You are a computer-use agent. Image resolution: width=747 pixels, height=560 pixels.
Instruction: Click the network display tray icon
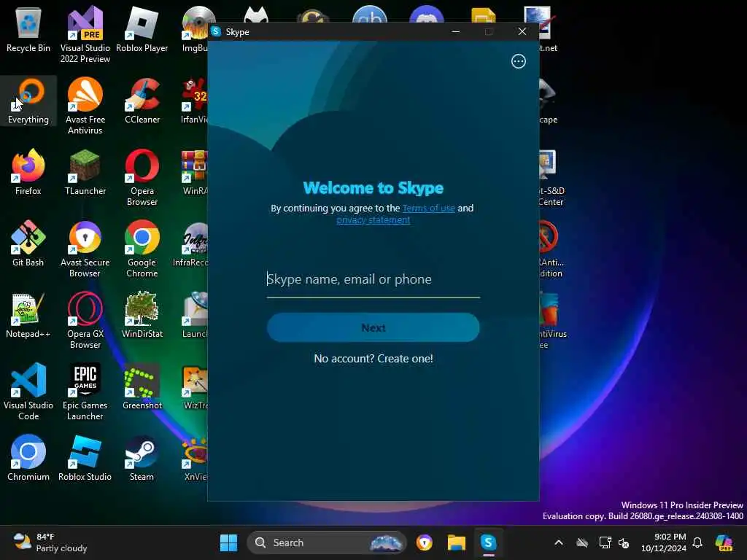point(605,542)
